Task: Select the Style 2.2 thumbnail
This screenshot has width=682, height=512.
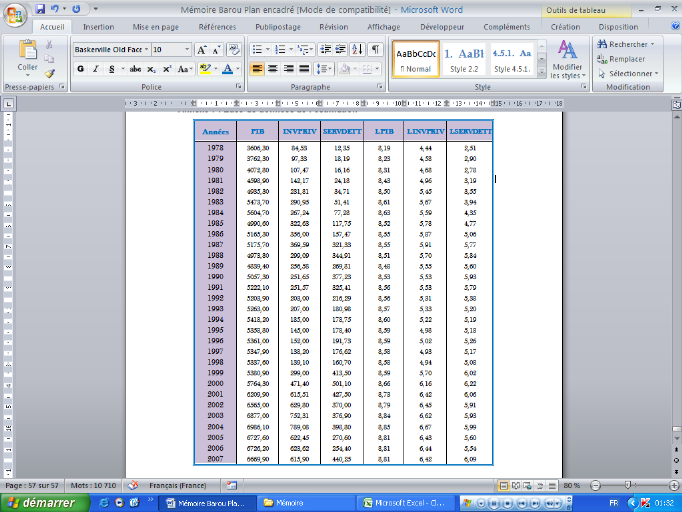Action: click(x=463, y=59)
